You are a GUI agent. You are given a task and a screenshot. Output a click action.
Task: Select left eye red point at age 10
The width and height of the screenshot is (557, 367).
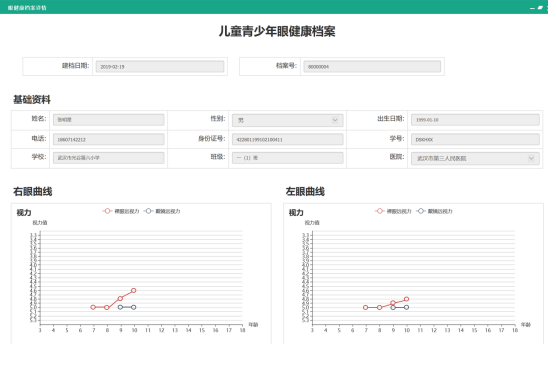406,299
